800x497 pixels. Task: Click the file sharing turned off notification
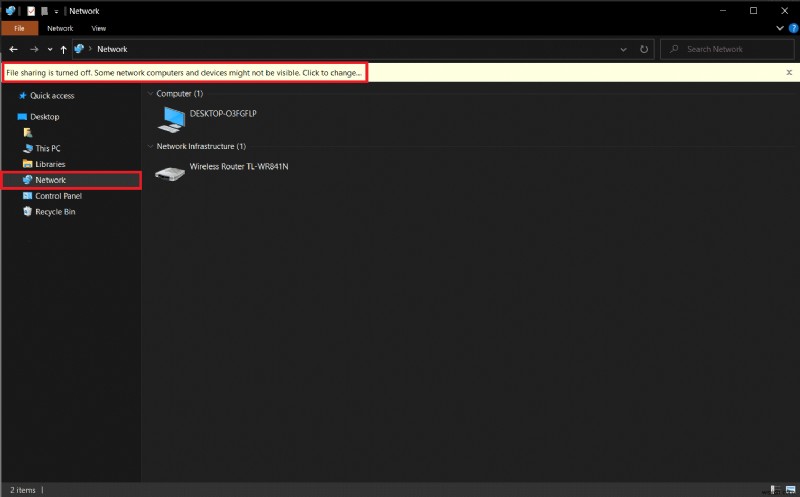point(184,73)
